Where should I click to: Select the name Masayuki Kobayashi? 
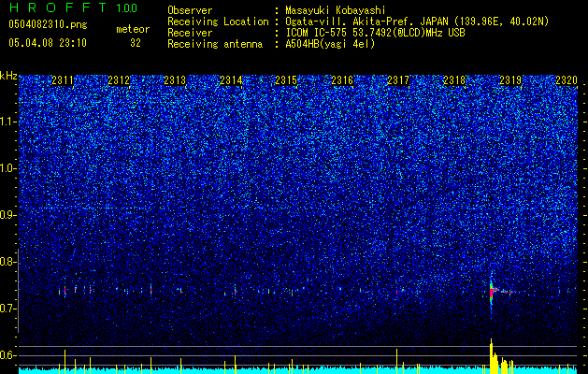tap(336, 10)
